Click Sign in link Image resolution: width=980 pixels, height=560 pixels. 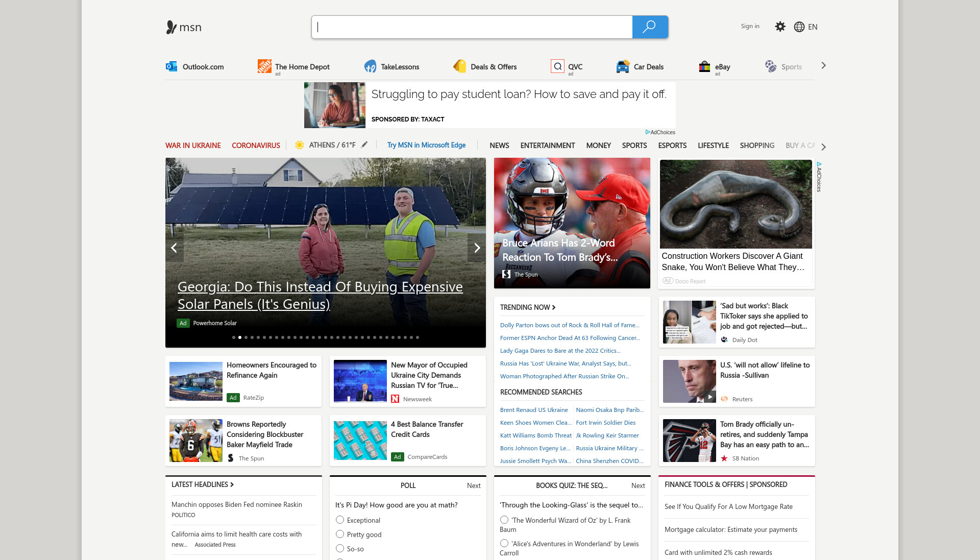(x=750, y=26)
